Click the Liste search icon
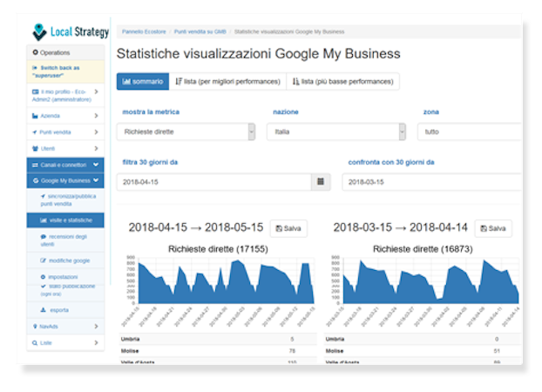Viewport: 542px width, 392px height. point(35,343)
